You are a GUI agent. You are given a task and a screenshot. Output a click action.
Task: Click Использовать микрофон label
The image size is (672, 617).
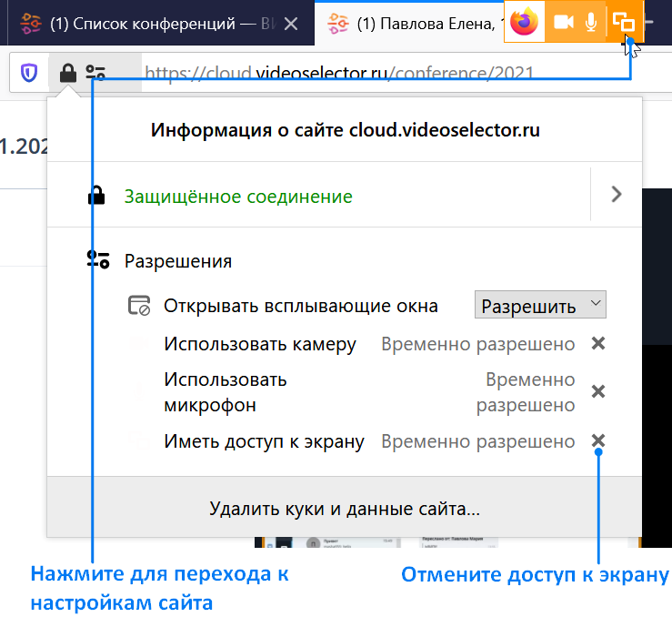[225, 392]
